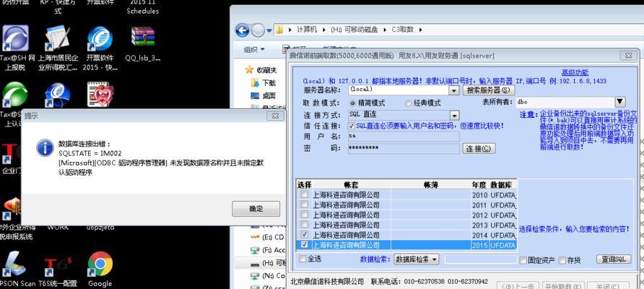Uncheck the 2014 account row checkbox
644x289 pixels.
coord(304,234)
